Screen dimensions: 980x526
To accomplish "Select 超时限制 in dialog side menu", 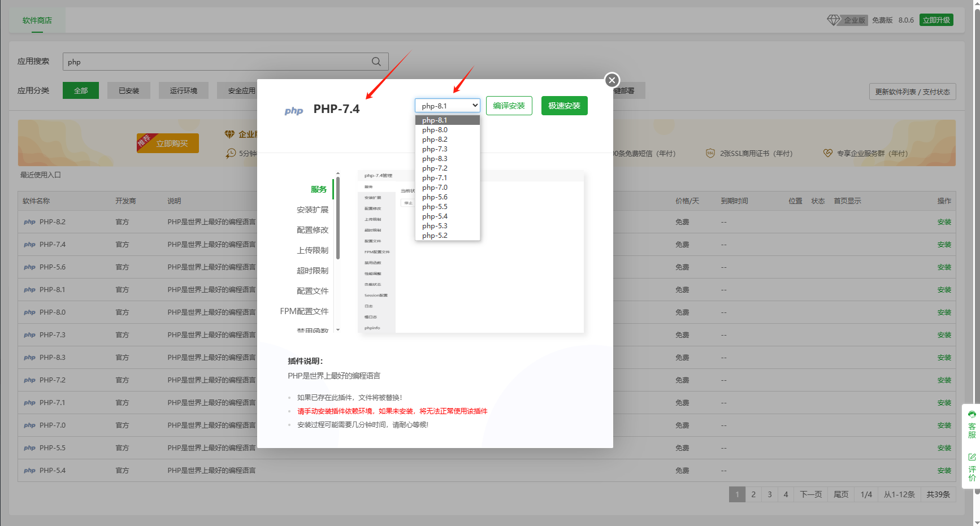I will [x=313, y=271].
